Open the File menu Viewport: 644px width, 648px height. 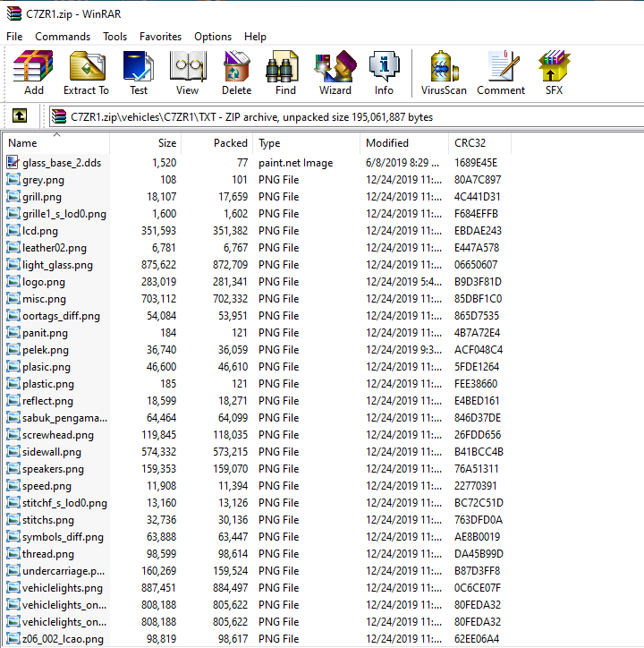tap(14, 37)
